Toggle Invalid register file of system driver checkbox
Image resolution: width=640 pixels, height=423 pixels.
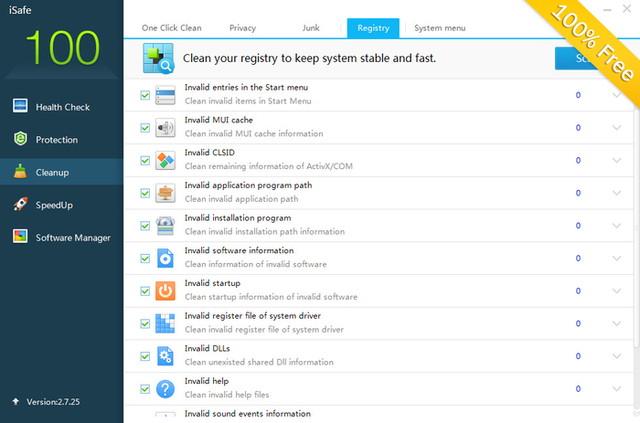tap(145, 324)
